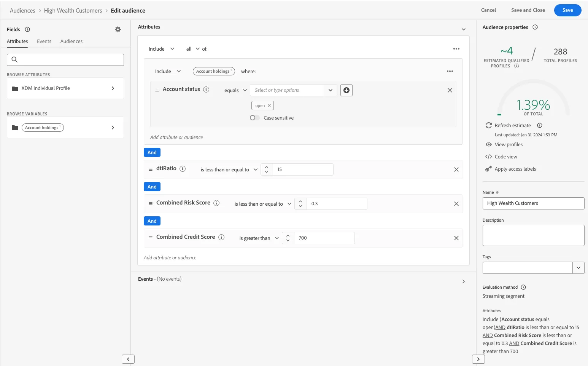The height and width of the screenshot is (366, 588).
Task: Open the 'all' match dropdown
Action: pos(193,49)
